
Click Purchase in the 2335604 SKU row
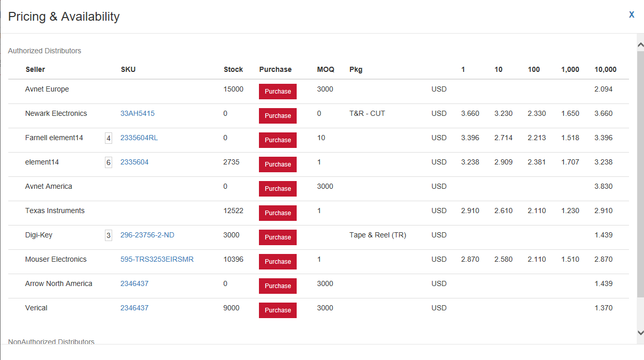tap(278, 164)
